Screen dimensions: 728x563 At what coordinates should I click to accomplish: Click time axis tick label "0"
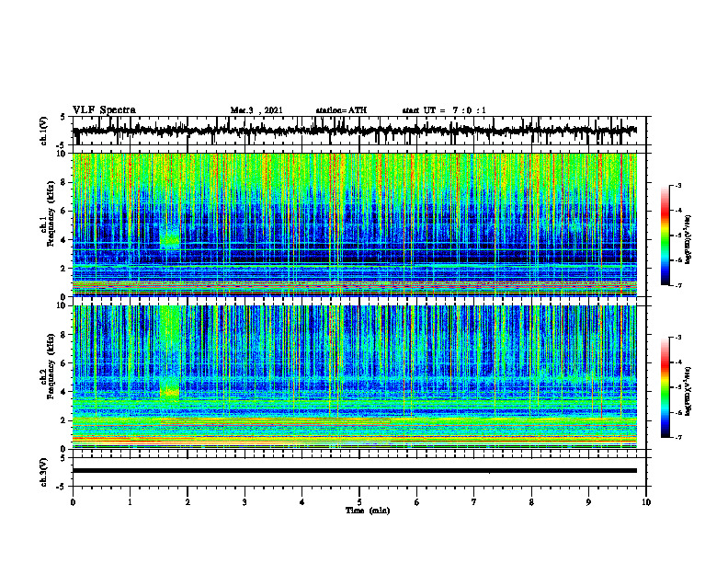click(73, 502)
